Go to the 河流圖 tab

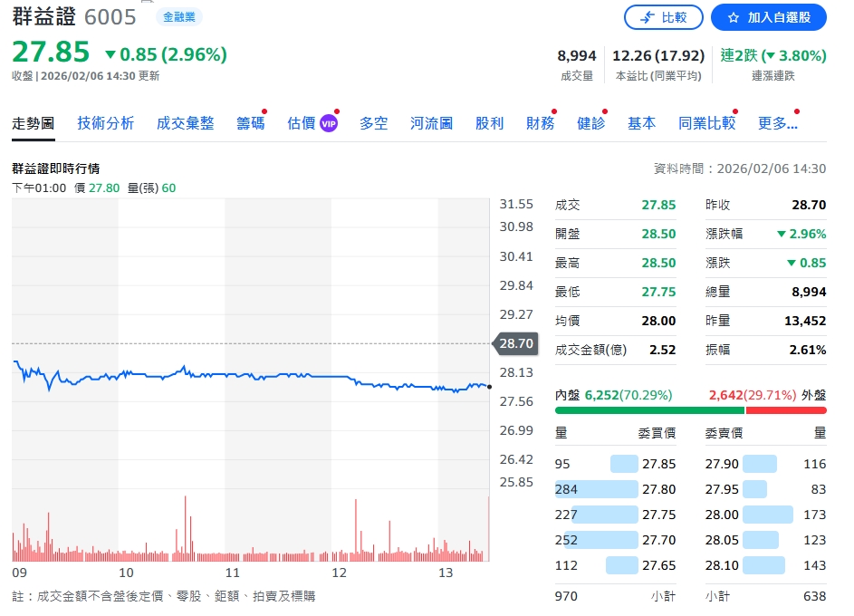(431, 123)
